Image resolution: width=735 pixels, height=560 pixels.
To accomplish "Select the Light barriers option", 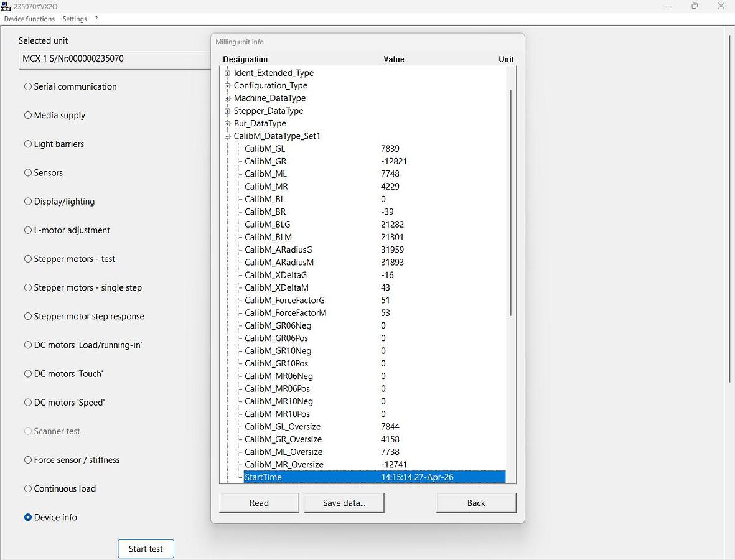I will coord(28,144).
